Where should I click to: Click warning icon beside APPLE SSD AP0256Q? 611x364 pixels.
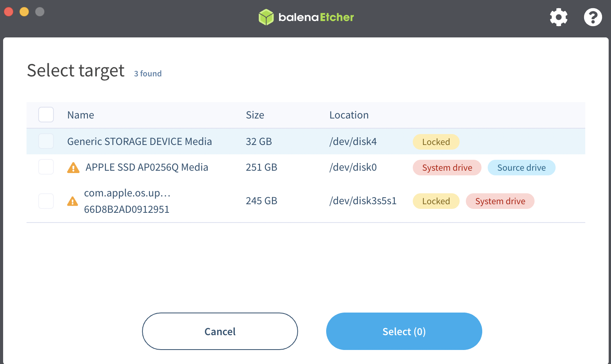pos(73,168)
